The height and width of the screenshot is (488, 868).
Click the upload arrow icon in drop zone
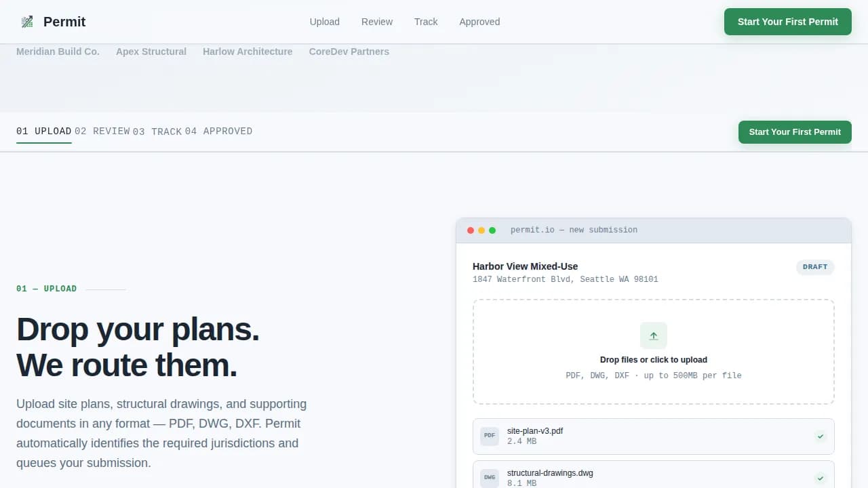pos(653,335)
